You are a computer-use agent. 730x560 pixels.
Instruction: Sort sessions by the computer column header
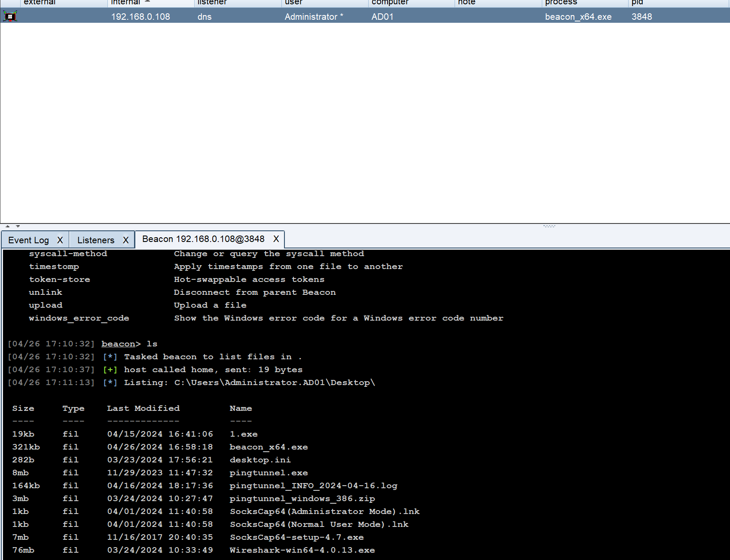pos(390,3)
